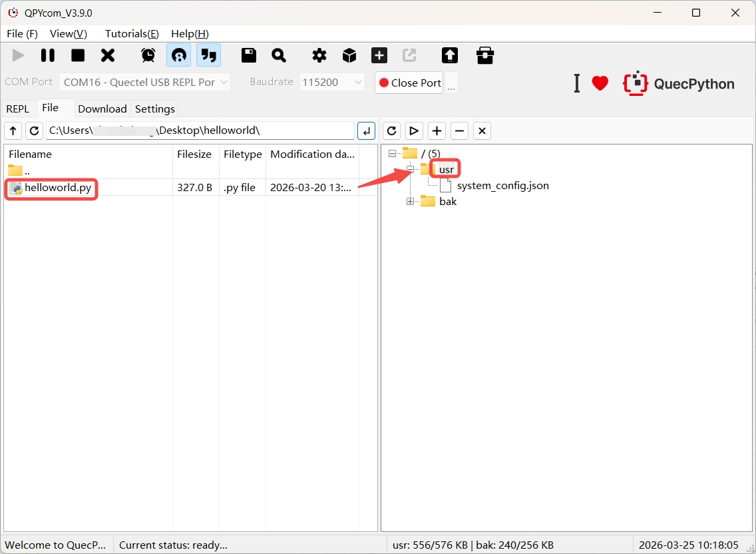Toggle the quotation marks toolbar button
Image resolution: width=756 pixels, height=554 pixels.
pos(209,55)
